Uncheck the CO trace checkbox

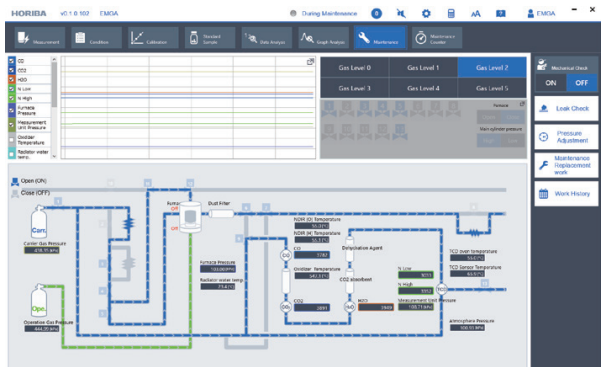click(12, 61)
